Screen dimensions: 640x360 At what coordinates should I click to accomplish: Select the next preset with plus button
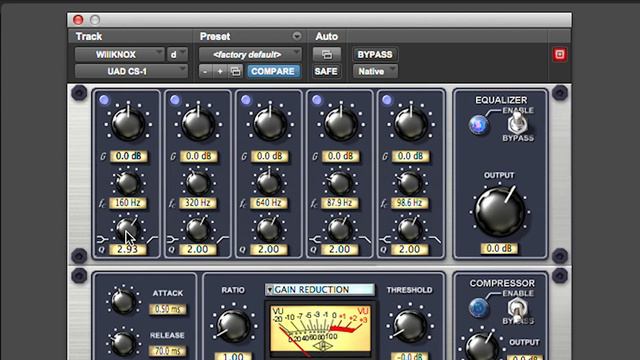[220, 71]
